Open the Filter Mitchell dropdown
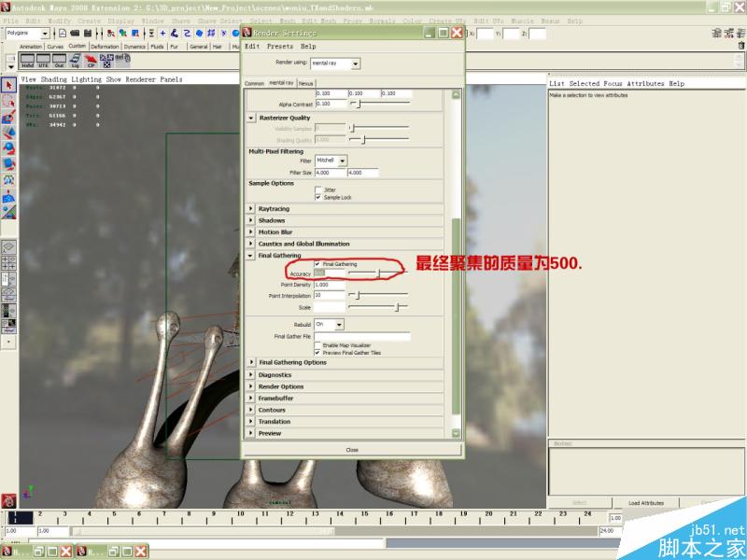The width and height of the screenshot is (747, 560). click(x=331, y=161)
